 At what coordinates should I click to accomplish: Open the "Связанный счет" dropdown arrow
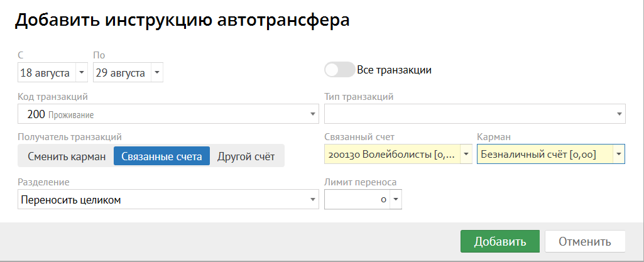pyautogui.click(x=466, y=154)
